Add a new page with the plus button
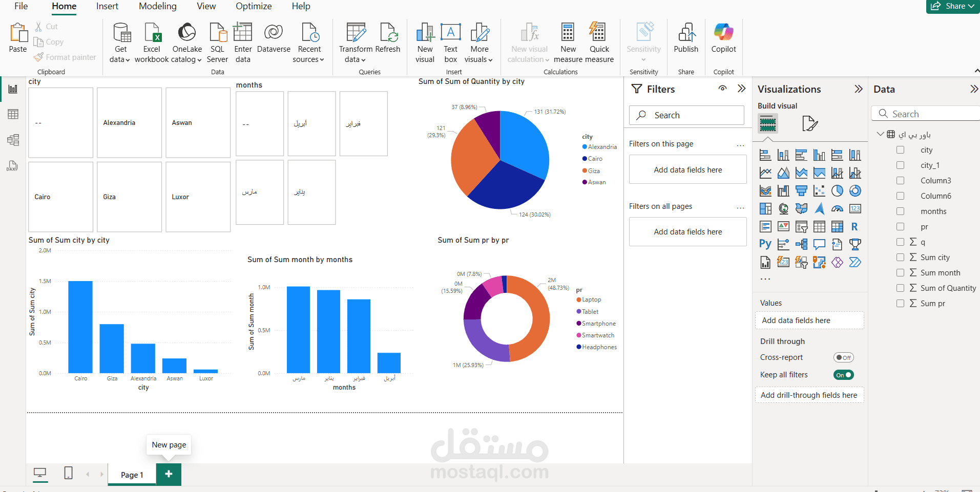This screenshot has width=980, height=492. tap(169, 474)
